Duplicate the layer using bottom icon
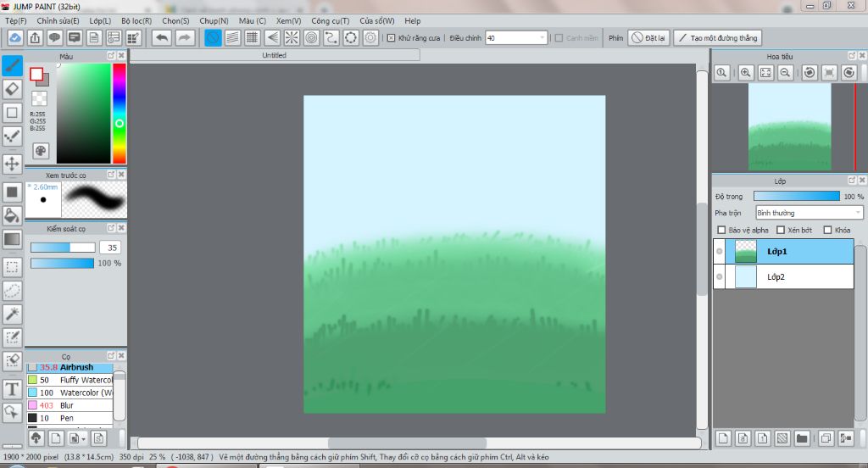868x468 pixels. click(x=826, y=438)
